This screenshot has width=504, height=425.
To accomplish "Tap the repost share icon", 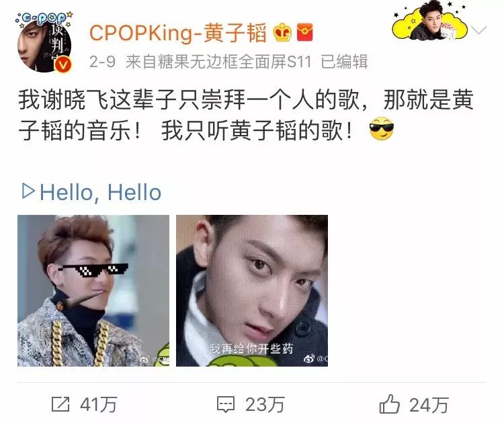I will (x=60, y=404).
